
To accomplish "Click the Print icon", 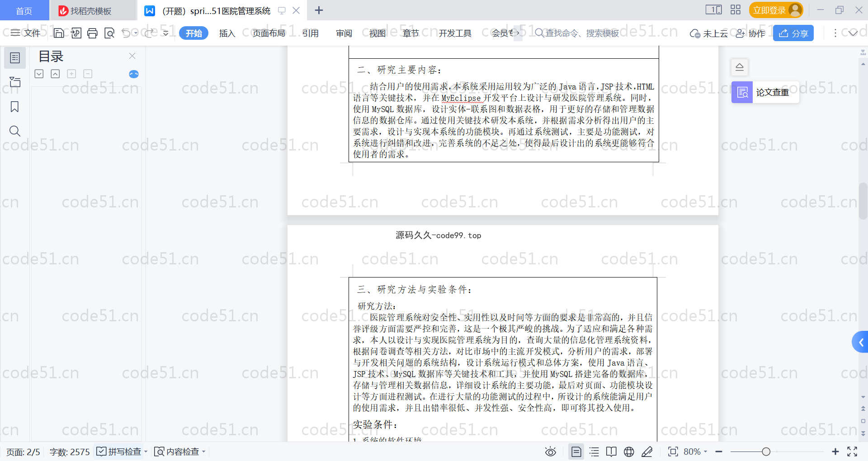I will tap(92, 33).
